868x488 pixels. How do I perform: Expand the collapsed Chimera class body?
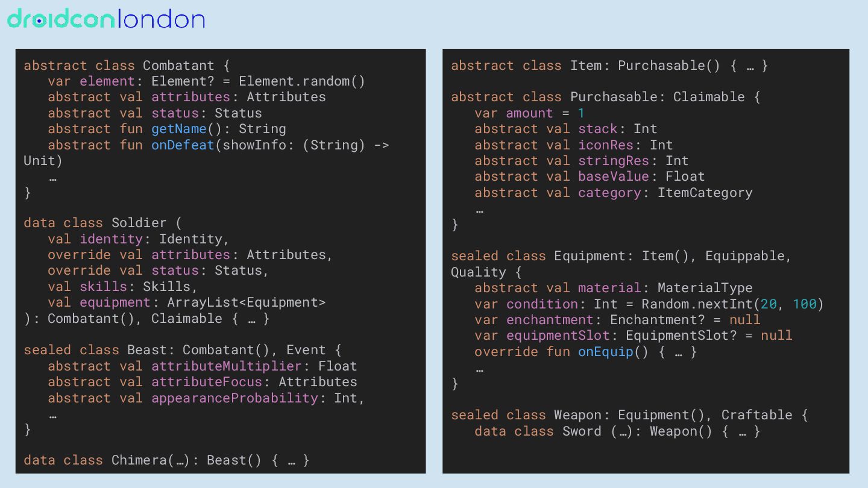[x=292, y=460]
